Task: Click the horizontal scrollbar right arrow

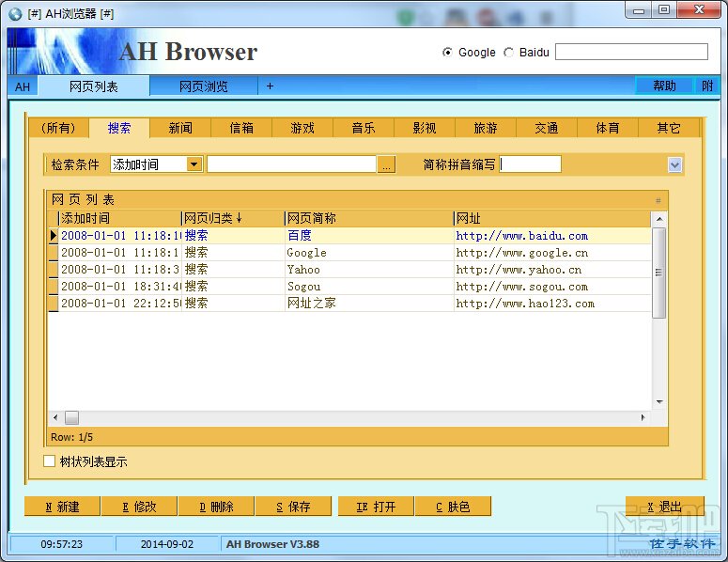Action: coord(643,417)
